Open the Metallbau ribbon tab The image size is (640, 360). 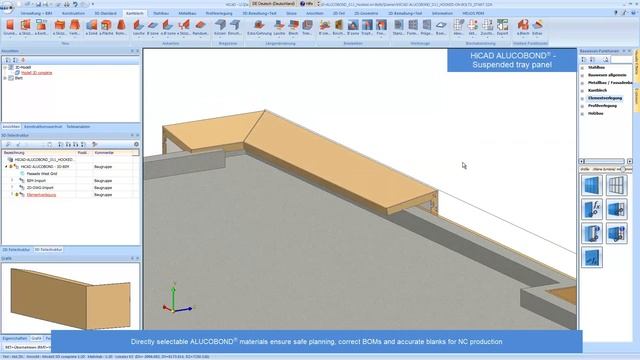coord(187,13)
